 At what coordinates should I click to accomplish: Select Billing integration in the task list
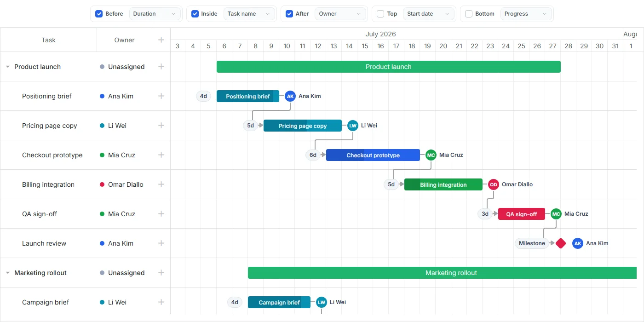[x=48, y=184]
